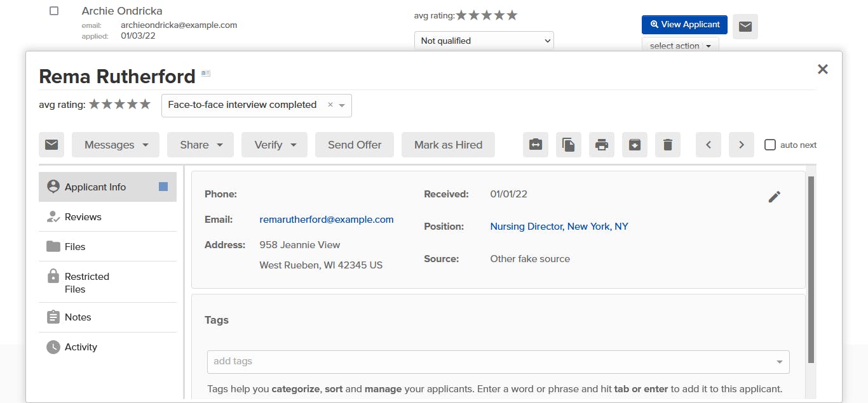Open the Applicant Info tab
The height and width of the screenshot is (403, 868).
[107, 187]
